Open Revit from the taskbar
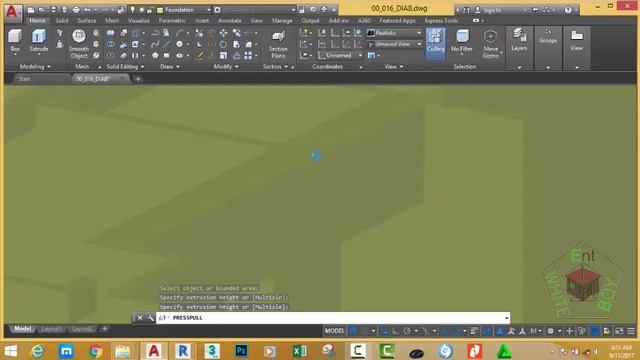This screenshot has height=360, width=640. pos(183,351)
